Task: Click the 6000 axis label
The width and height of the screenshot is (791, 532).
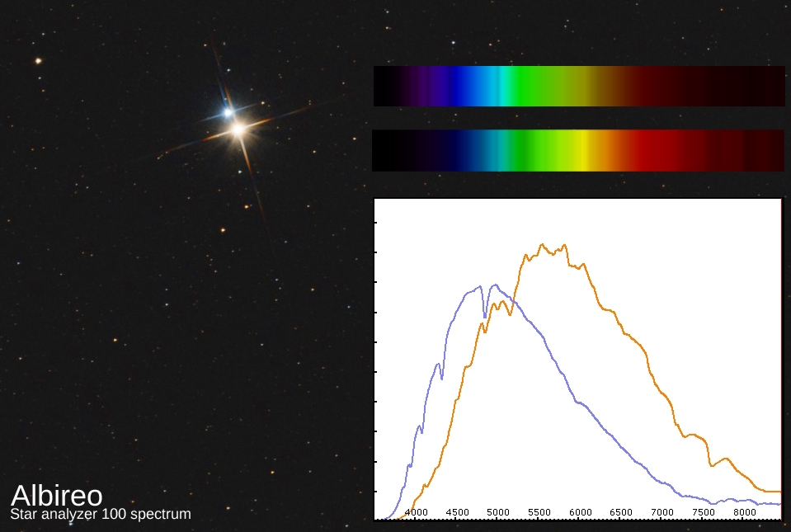Action: (580, 512)
